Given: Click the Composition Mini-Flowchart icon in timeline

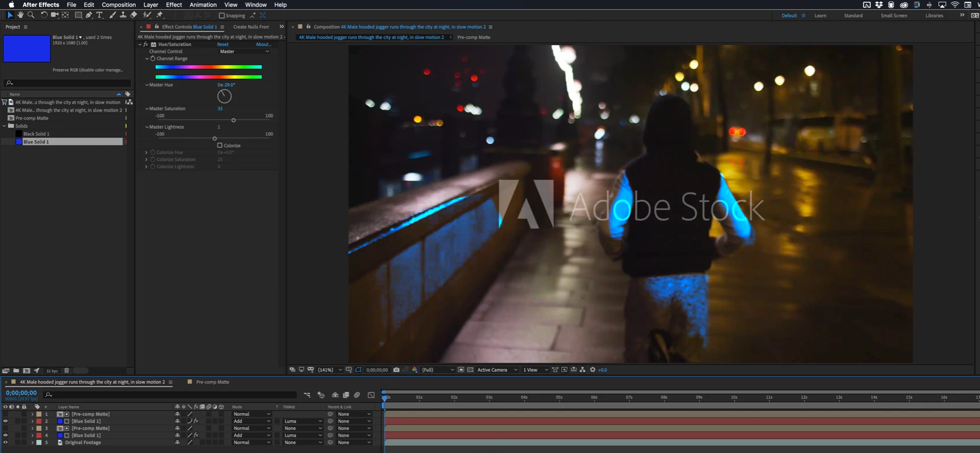Looking at the screenshot, I should pyautogui.click(x=307, y=395).
